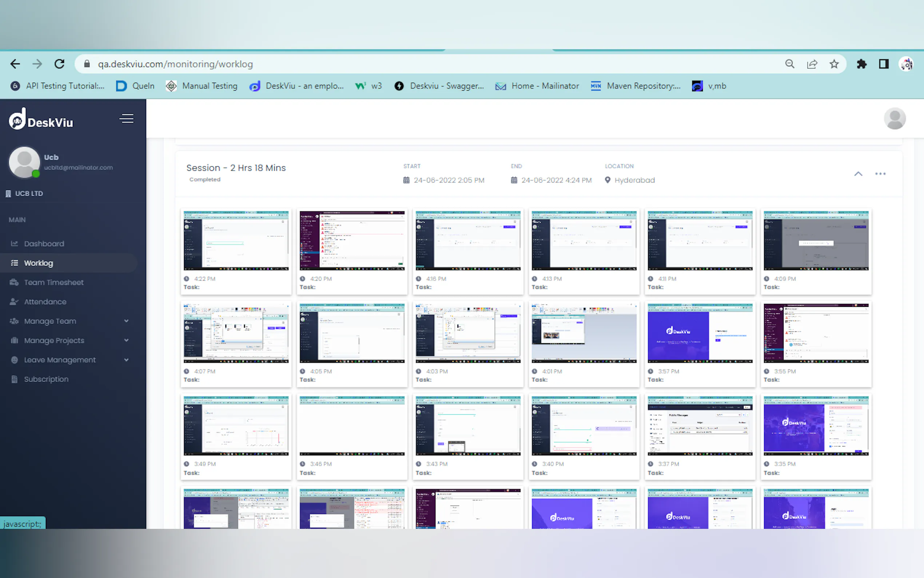Collapse the session with the chevron-up arrow
Screen dimensions: 924x578
pyautogui.click(x=858, y=174)
